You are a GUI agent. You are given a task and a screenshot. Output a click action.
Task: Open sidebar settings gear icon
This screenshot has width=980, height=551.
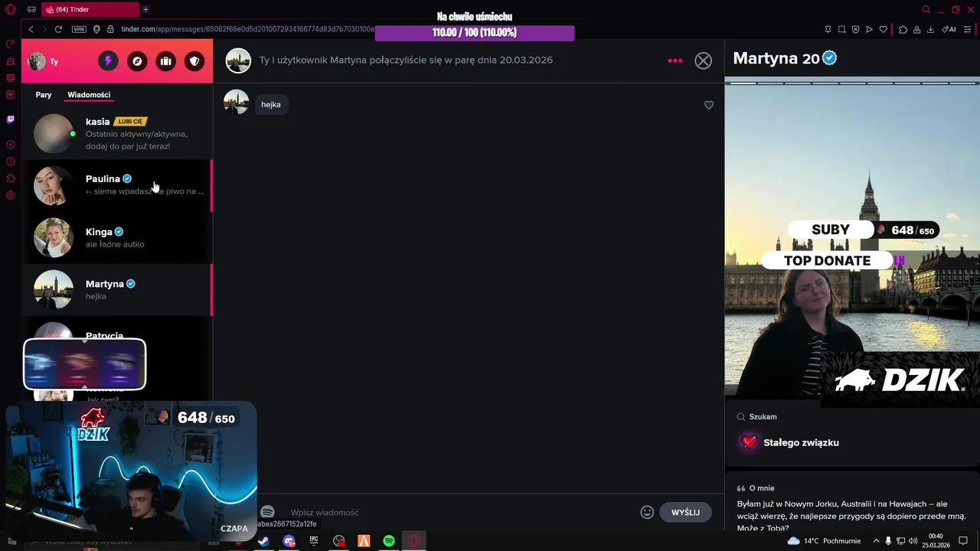coord(11,195)
